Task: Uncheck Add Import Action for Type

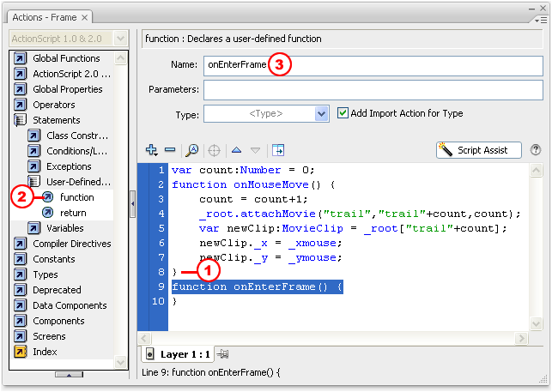Action: 343,112
